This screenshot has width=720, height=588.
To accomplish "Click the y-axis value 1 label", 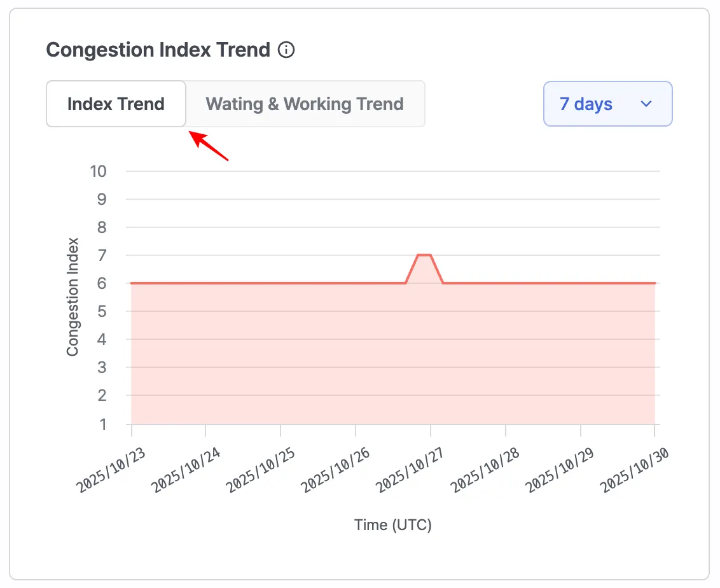I will pos(103,424).
